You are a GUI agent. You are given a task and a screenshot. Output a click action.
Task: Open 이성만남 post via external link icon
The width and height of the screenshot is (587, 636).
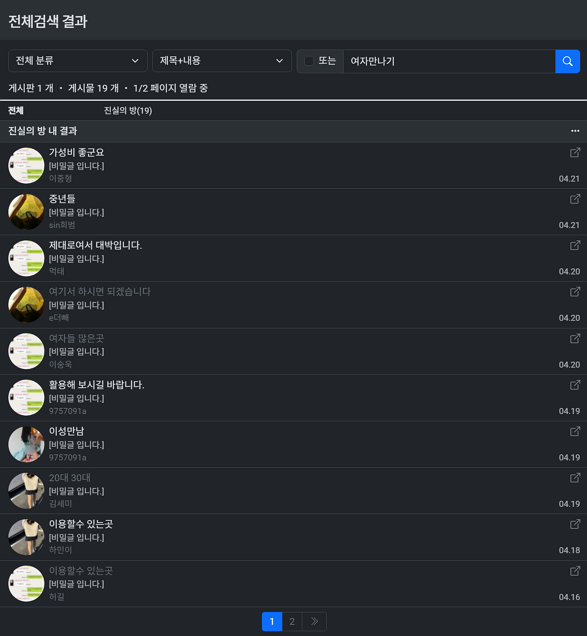coord(575,431)
